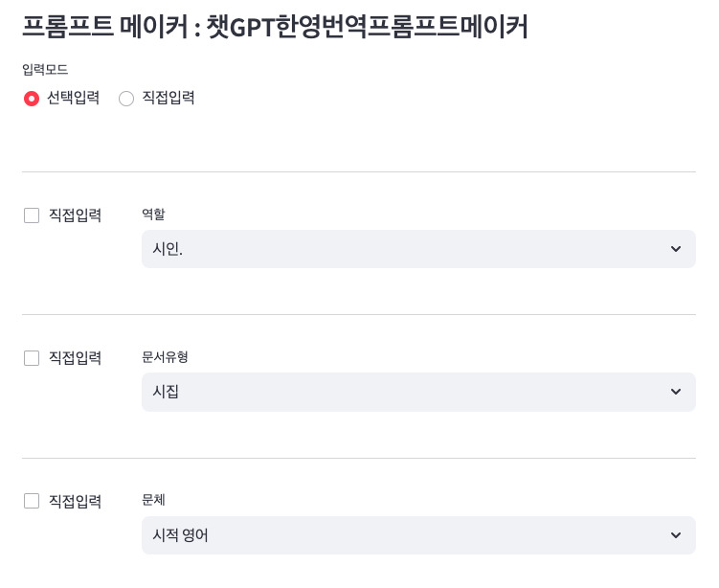Click the 직접입력 checkbox label text beside 문서유형
Viewport: 719px width, 588px height.
pos(75,358)
